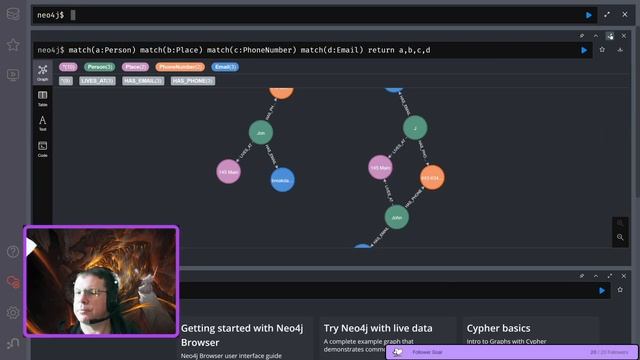Pin the match query result frame
This screenshot has width=640, height=360.
click(x=582, y=36)
